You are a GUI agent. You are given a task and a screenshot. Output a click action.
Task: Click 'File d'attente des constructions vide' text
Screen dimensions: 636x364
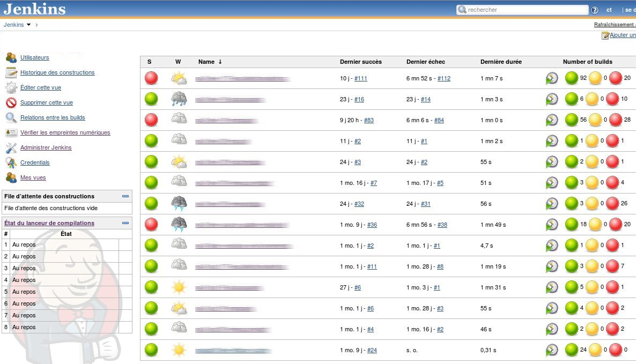coord(51,208)
